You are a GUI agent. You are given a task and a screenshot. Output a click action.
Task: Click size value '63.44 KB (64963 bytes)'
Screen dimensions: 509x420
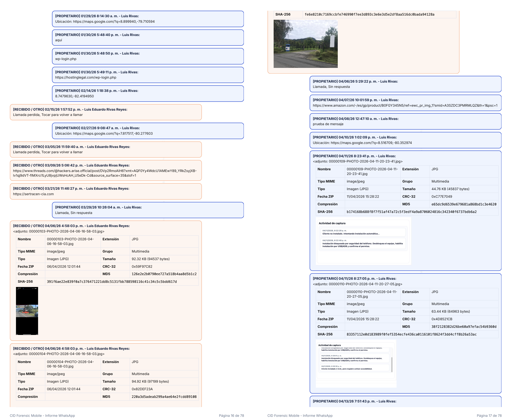[451, 311]
